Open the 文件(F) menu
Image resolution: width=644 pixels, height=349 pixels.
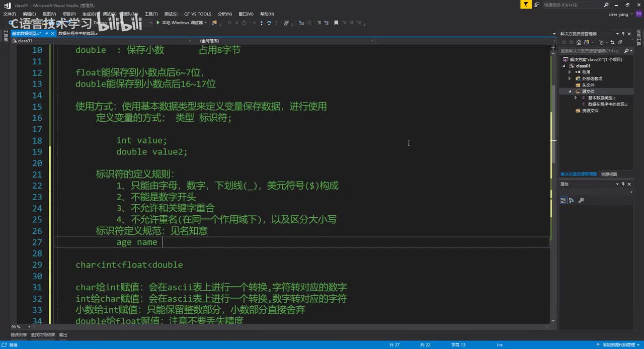(x=10, y=14)
